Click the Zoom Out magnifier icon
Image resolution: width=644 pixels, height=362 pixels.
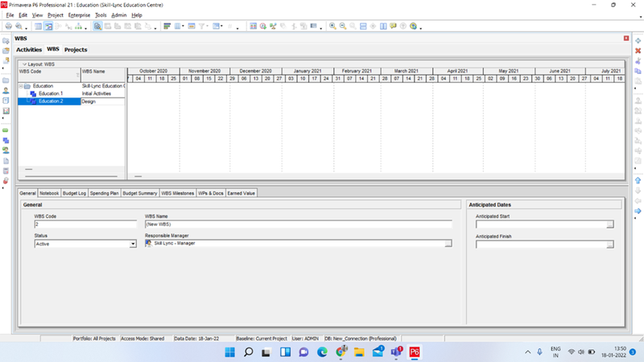click(x=343, y=27)
